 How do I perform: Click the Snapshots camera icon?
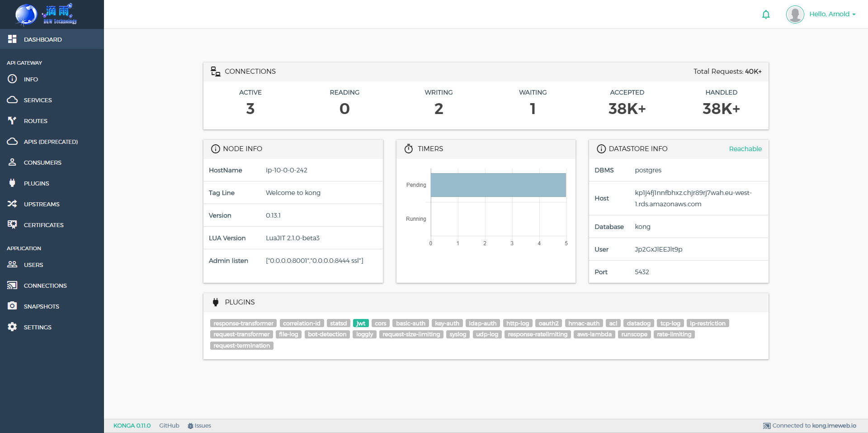(12, 306)
